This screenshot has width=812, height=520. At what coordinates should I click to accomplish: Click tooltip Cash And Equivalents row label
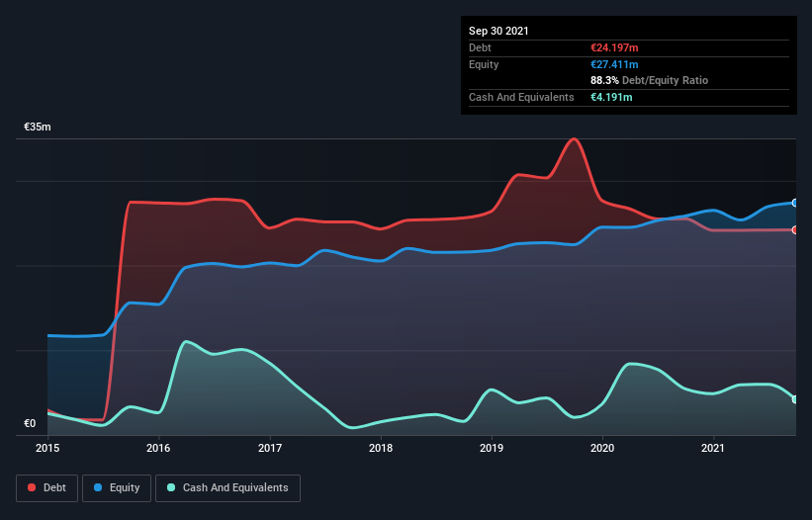coord(521,97)
